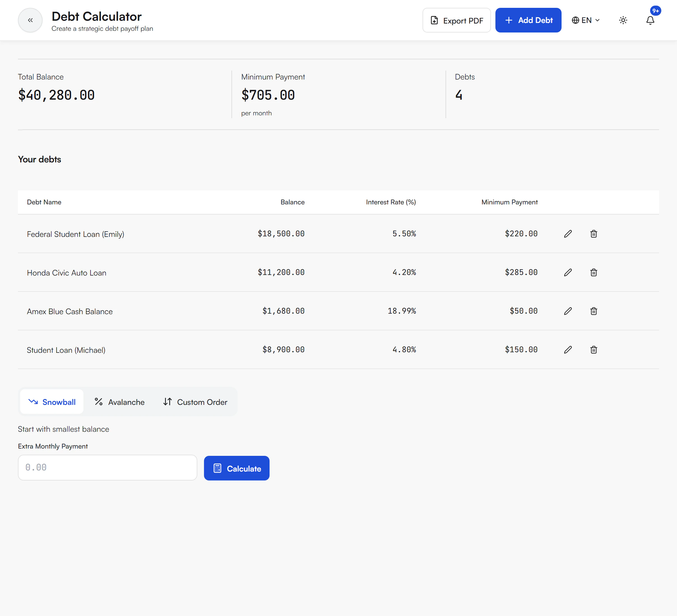Delete Honda Civic Auto Loan trash icon
The image size is (677, 616).
point(593,272)
